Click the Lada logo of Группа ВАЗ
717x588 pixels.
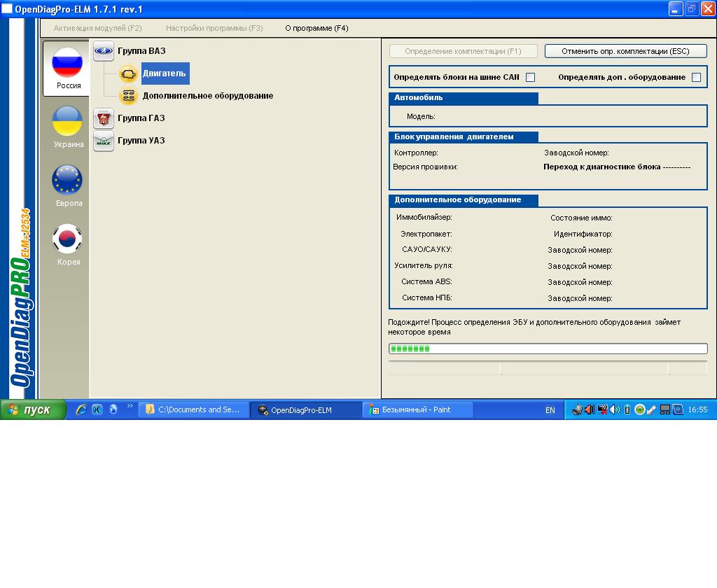(x=104, y=51)
